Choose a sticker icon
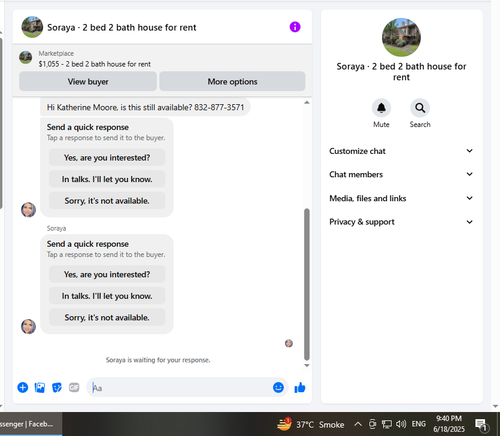The height and width of the screenshot is (436, 500). click(57, 387)
